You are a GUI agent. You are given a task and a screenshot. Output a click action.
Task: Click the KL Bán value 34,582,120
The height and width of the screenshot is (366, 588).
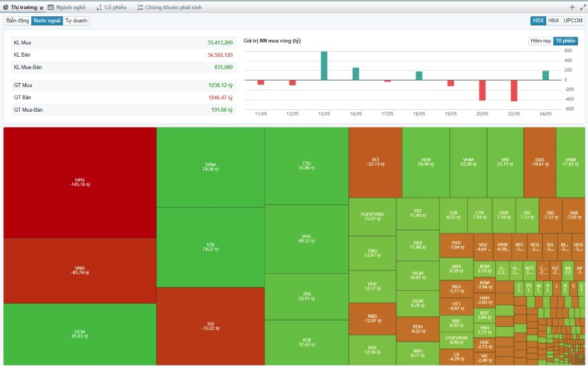pos(220,55)
